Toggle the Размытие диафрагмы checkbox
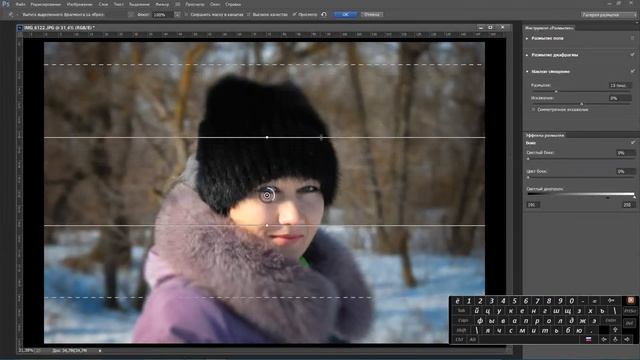 pyautogui.click(x=633, y=55)
